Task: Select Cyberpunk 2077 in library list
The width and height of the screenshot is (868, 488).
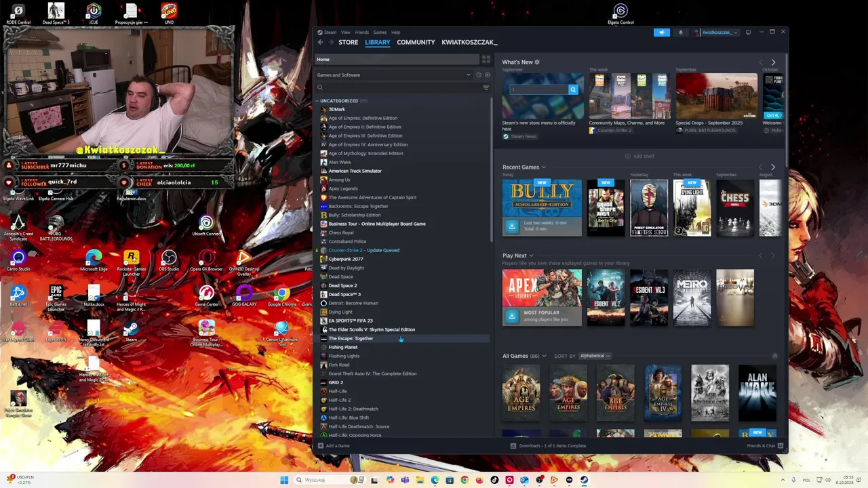Action: point(346,259)
